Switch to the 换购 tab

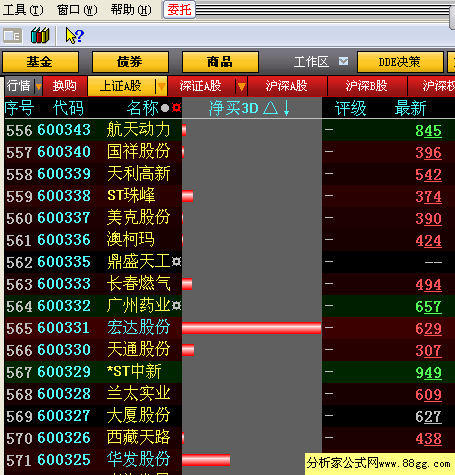click(x=65, y=86)
